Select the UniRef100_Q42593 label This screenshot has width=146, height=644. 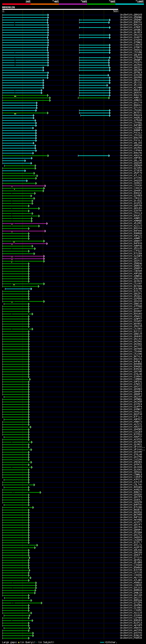click(x=131, y=65)
